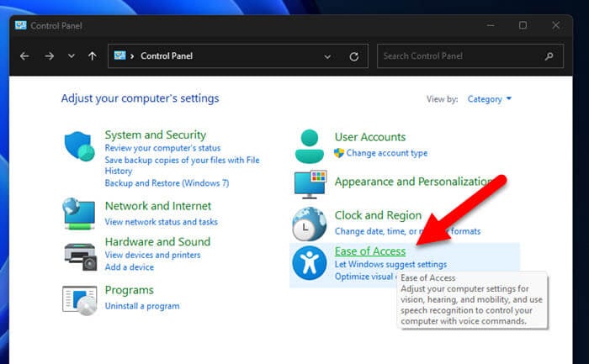Click the Control Panel breadcrumb text

167,56
